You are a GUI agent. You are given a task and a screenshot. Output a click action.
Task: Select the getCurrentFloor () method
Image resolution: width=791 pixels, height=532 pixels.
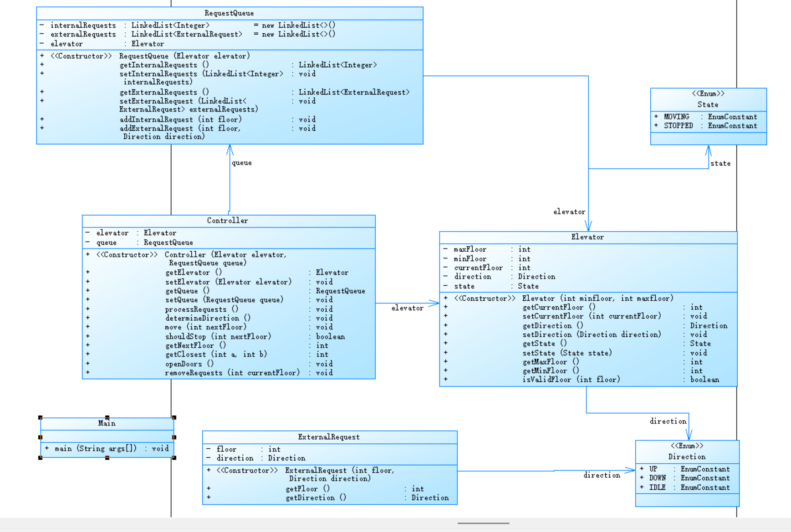(x=573, y=308)
